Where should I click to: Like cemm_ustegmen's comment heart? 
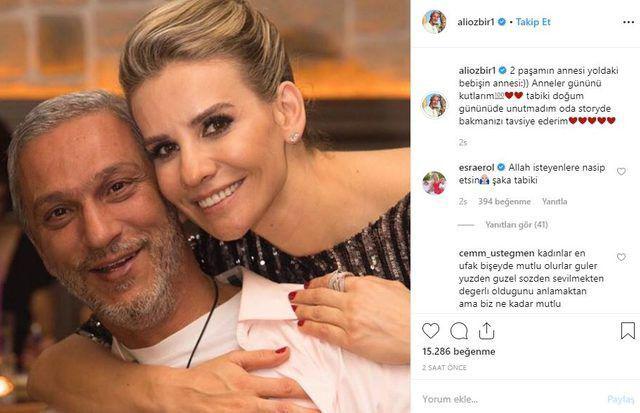[621, 255]
